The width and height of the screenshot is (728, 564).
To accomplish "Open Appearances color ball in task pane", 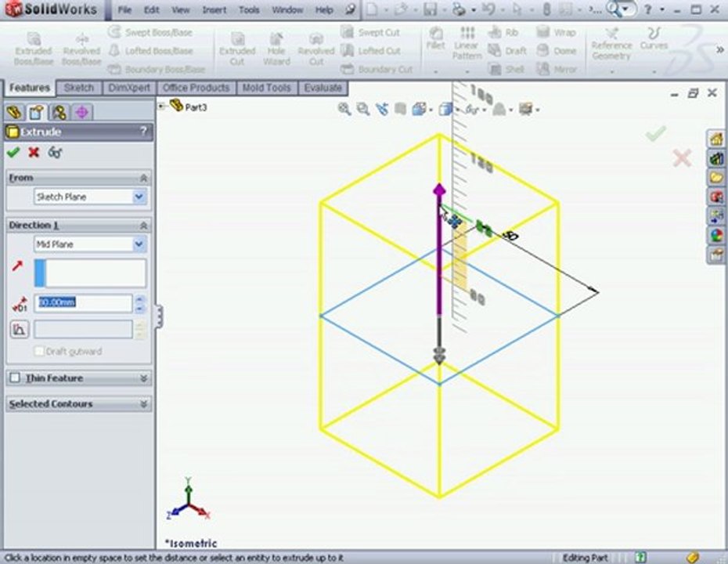I will [716, 236].
